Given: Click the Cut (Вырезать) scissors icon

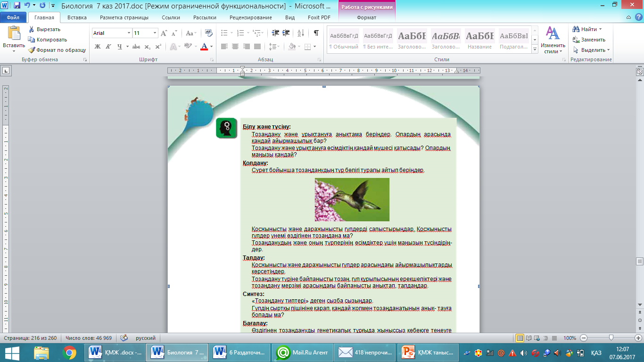Looking at the screenshot, I should coord(32,29).
